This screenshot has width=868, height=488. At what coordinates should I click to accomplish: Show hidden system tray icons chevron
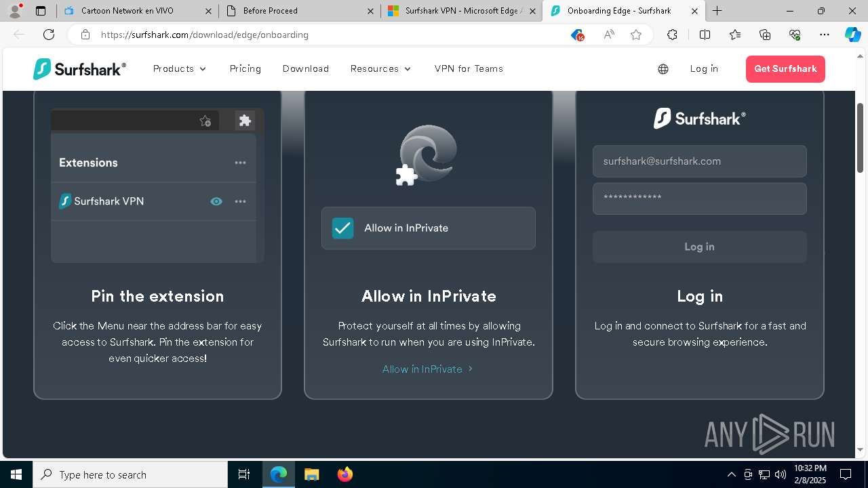731,474
